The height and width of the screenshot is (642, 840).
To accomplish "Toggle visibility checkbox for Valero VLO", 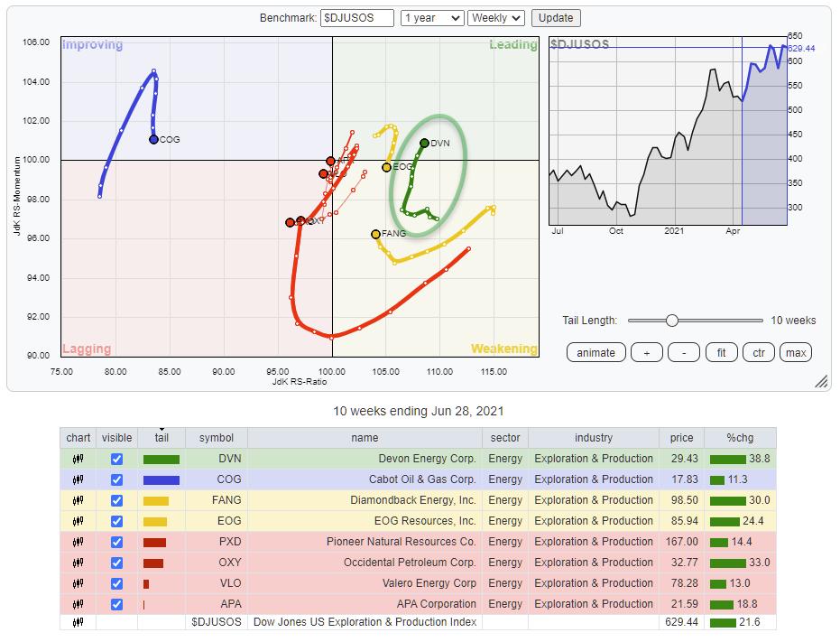I will pos(116,583).
